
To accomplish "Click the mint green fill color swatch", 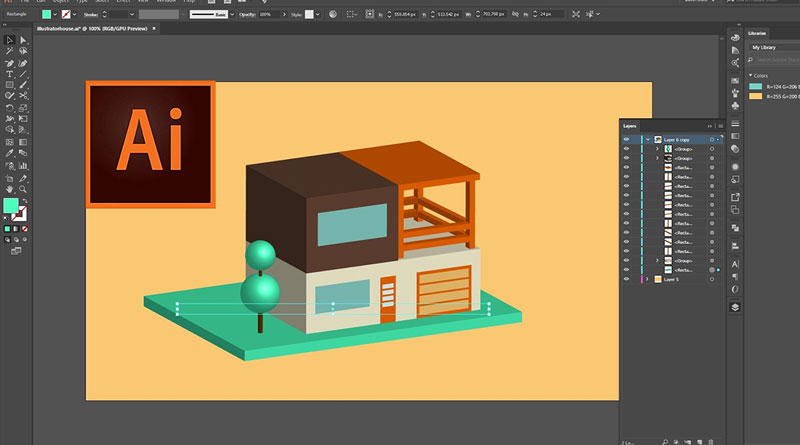I will pos(10,205).
